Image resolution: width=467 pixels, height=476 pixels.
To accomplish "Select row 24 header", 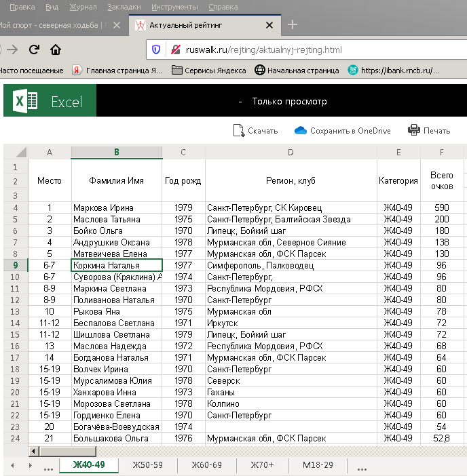I will click(15, 438).
